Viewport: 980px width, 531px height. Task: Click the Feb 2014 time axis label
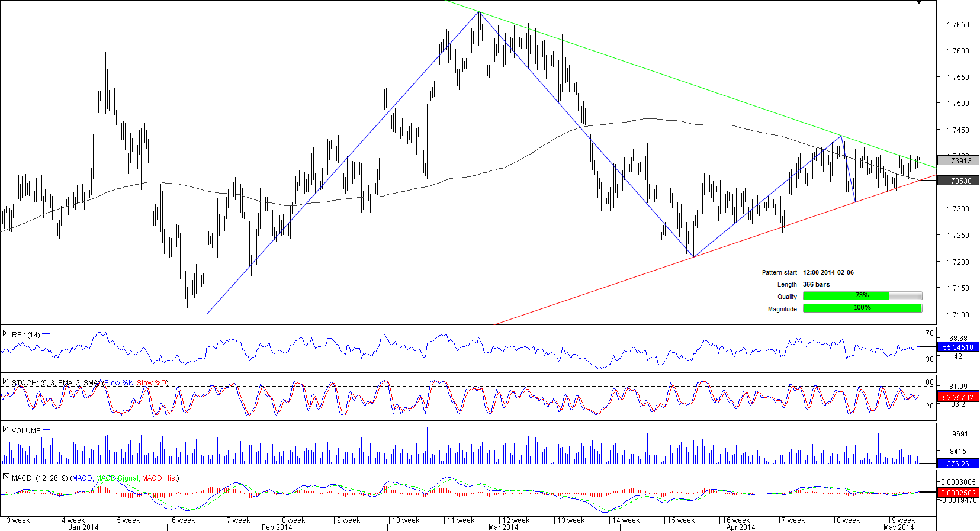277,527
